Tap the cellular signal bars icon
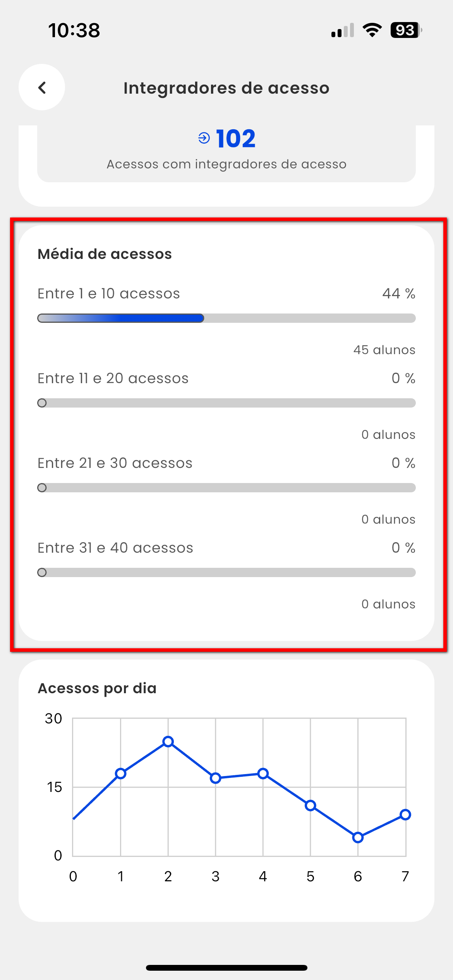 click(343, 31)
